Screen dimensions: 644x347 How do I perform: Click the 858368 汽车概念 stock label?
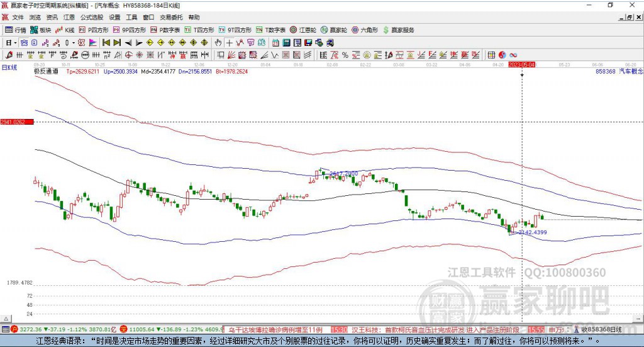[x=619, y=71]
